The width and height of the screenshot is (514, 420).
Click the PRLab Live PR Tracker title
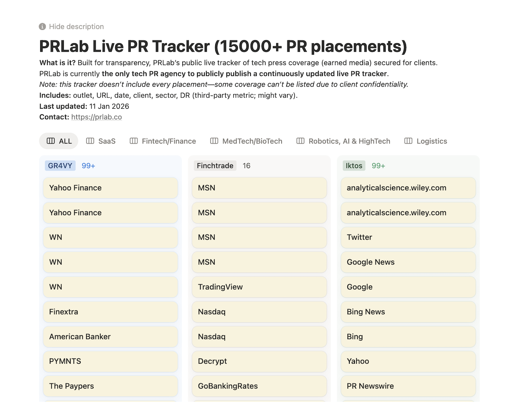tap(223, 46)
